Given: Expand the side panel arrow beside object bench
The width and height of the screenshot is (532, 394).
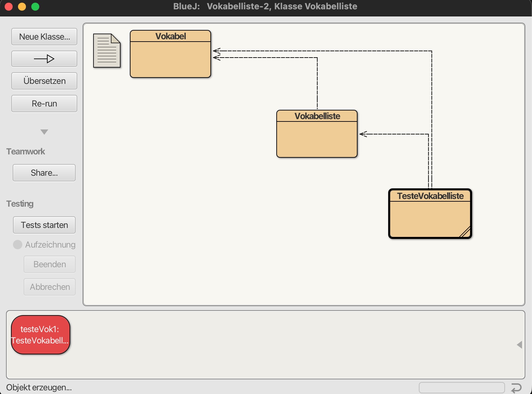Looking at the screenshot, I should (519, 345).
